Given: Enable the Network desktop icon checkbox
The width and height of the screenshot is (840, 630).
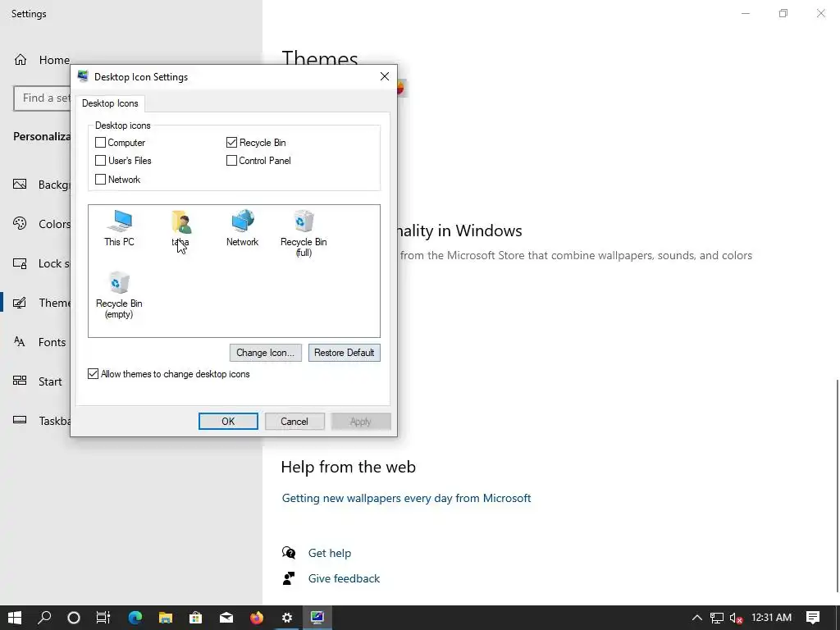Looking at the screenshot, I should 100,179.
